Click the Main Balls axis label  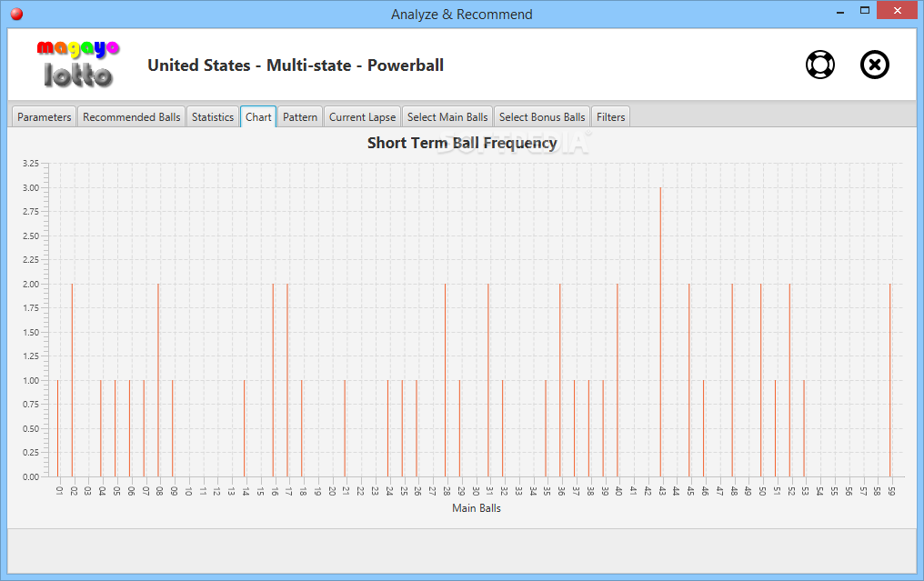(477, 508)
